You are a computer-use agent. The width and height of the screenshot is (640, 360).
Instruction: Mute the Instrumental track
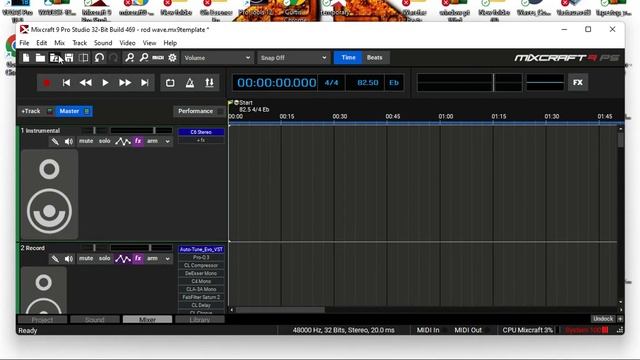[86, 141]
